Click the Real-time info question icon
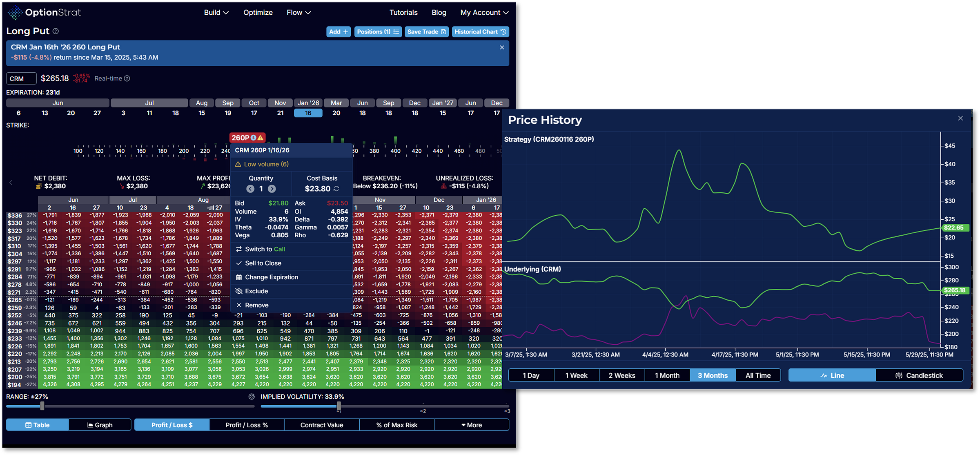980x455 pixels. pyautogui.click(x=127, y=78)
